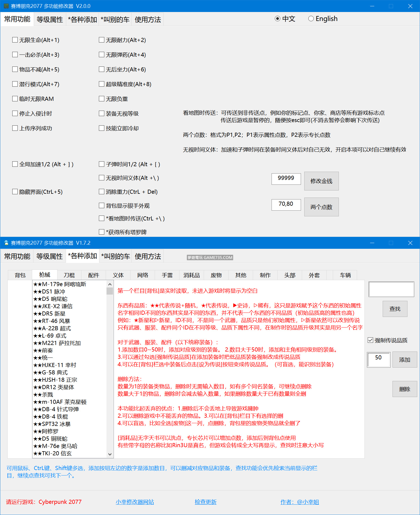Click the weapon list scrollbar thumb
The image size is (420, 515).
[x=110, y=291]
